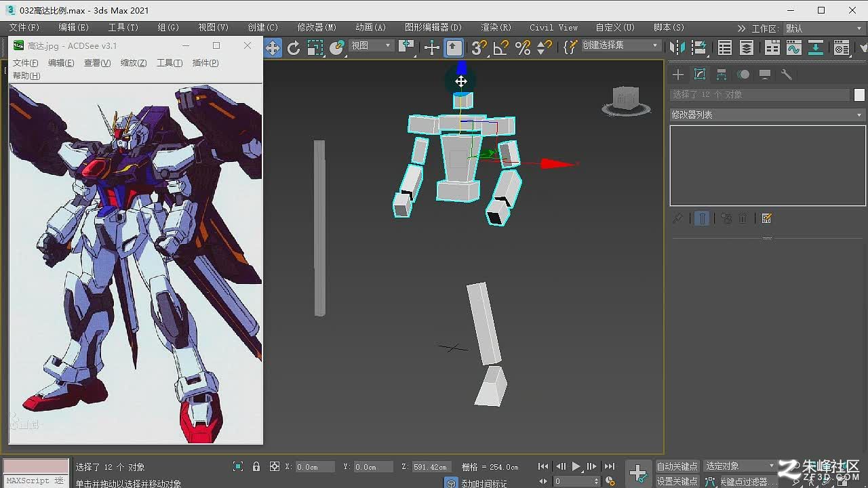Click Set Keys large plus button
Screen dimensions: 868x488
coord(638,473)
